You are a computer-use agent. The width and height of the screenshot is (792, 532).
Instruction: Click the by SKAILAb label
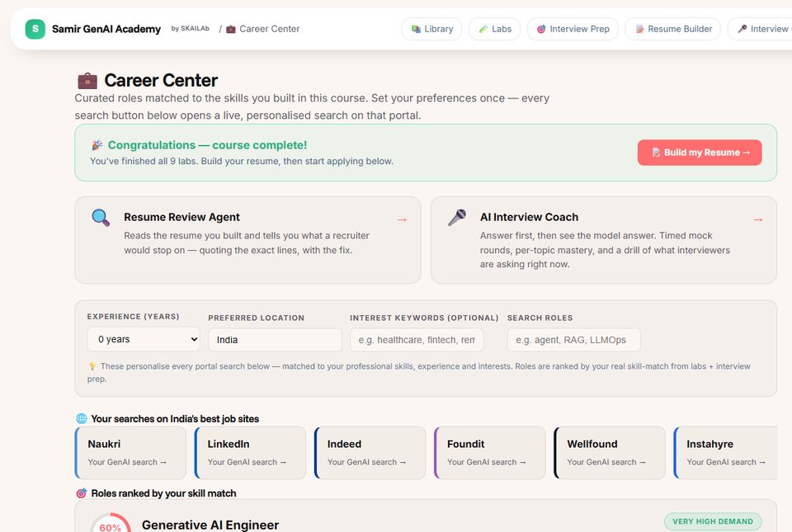point(190,29)
